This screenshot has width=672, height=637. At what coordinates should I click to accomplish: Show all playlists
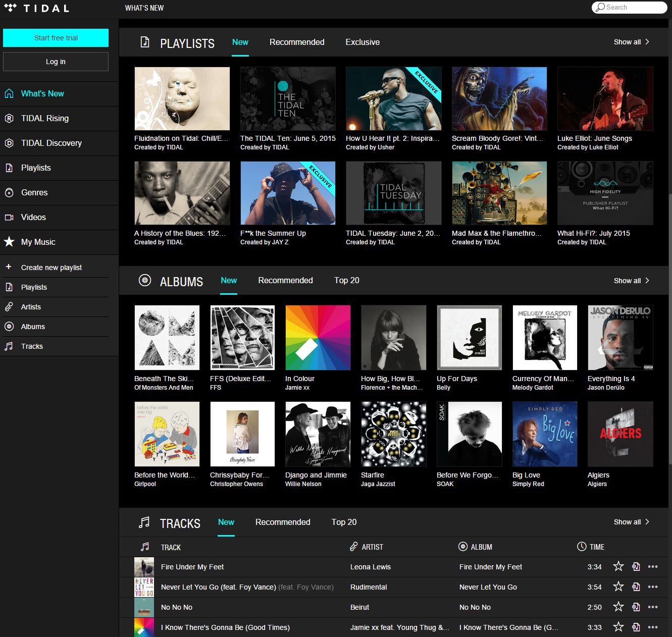[x=632, y=42]
